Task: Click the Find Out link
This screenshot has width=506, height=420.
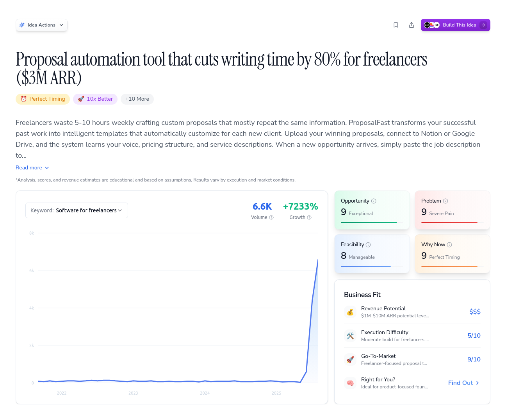Action: point(463,383)
